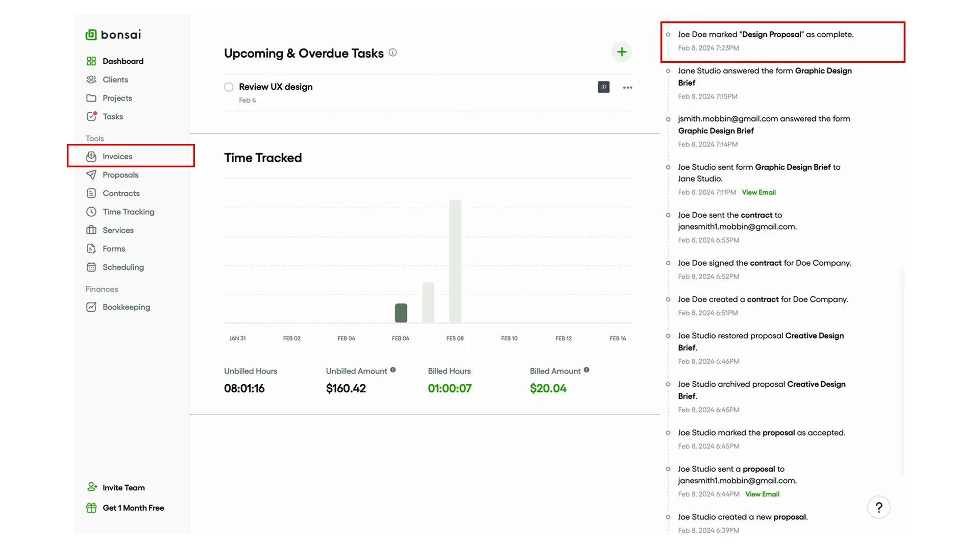The height and width of the screenshot is (551, 980).
Task: Open the help question mark button
Action: [878, 507]
